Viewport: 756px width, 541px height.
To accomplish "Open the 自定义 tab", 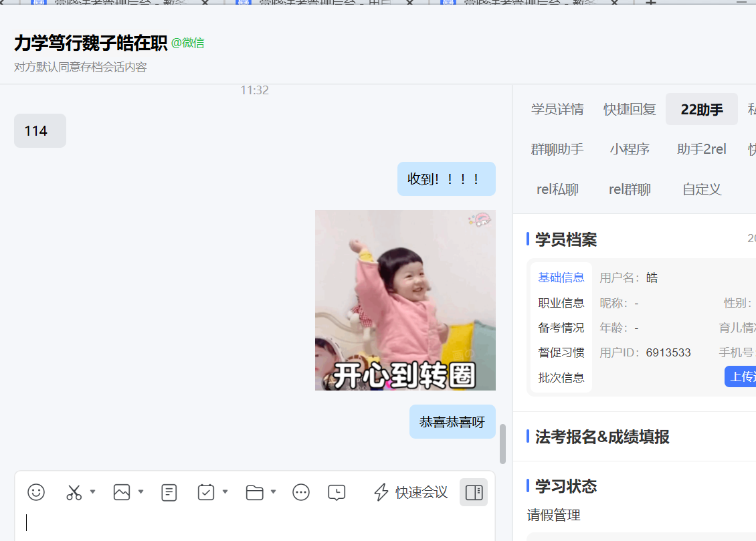I will [702, 189].
